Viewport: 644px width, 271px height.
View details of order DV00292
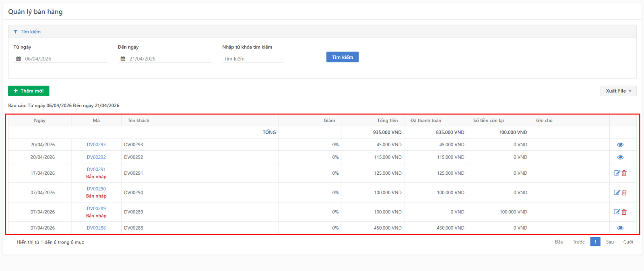[620, 157]
